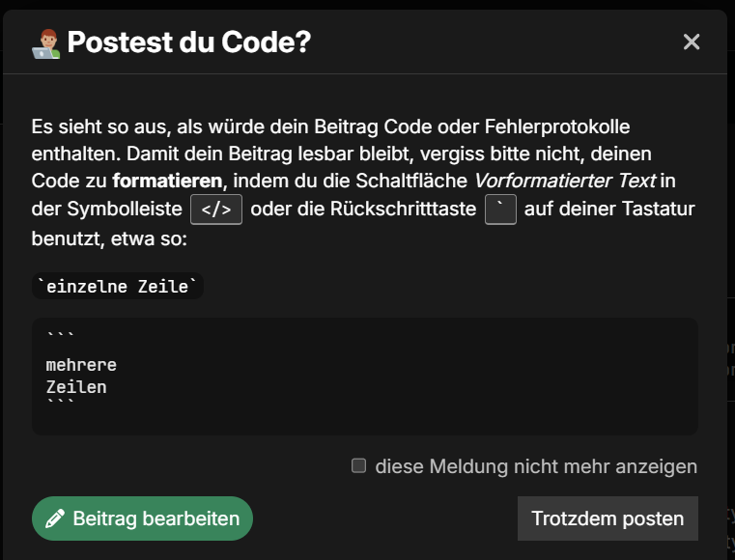Close the dialog with the X icon
735x560 pixels.
pyautogui.click(x=692, y=42)
